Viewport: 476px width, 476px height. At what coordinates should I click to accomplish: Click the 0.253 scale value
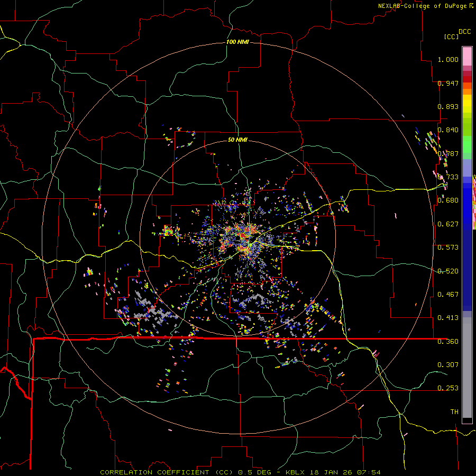pyautogui.click(x=448, y=388)
